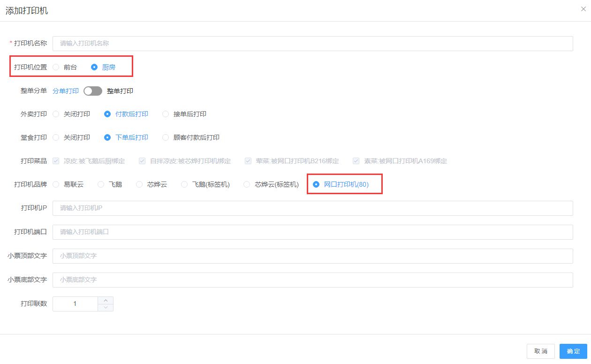Click the 确定 button

[573, 351]
